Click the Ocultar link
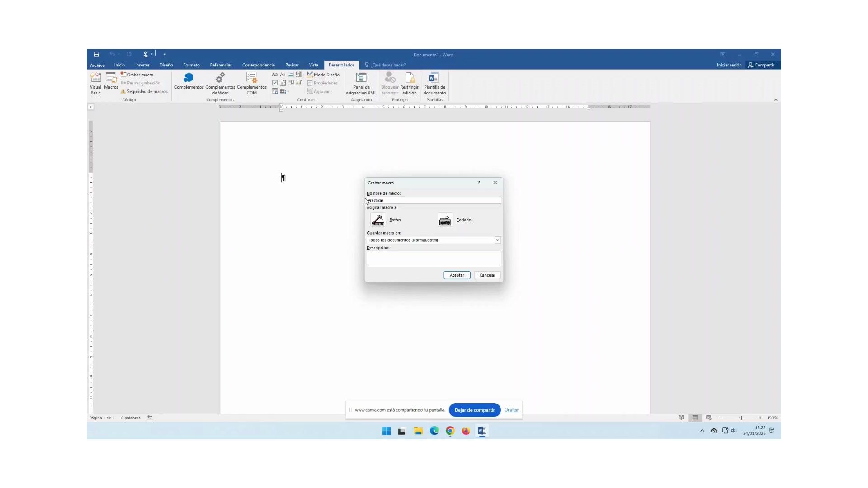This screenshot has width=868, height=488. click(511, 410)
